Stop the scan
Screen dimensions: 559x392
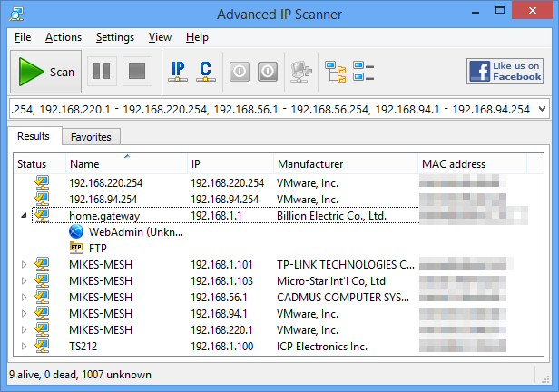click(137, 71)
